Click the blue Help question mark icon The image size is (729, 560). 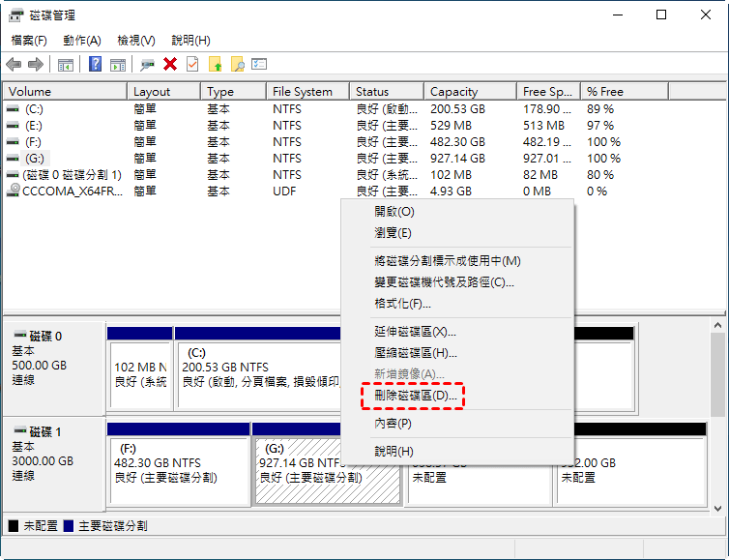(95, 64)
